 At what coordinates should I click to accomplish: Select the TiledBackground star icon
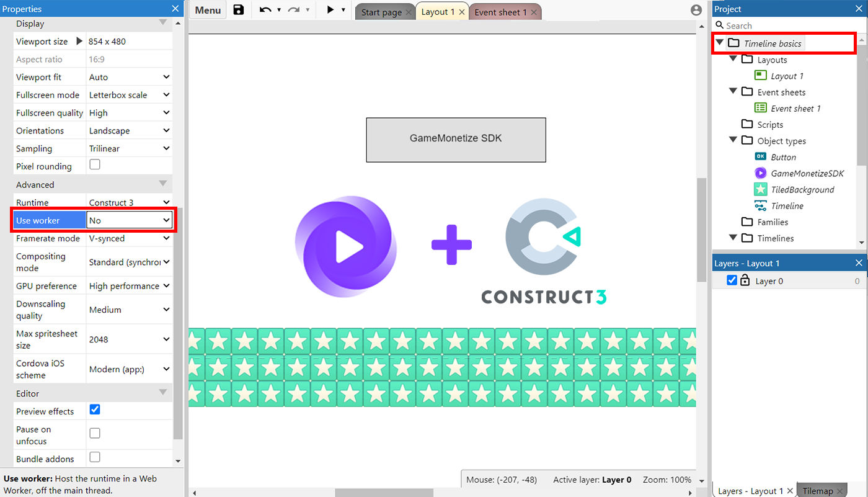tap(760, 189)
